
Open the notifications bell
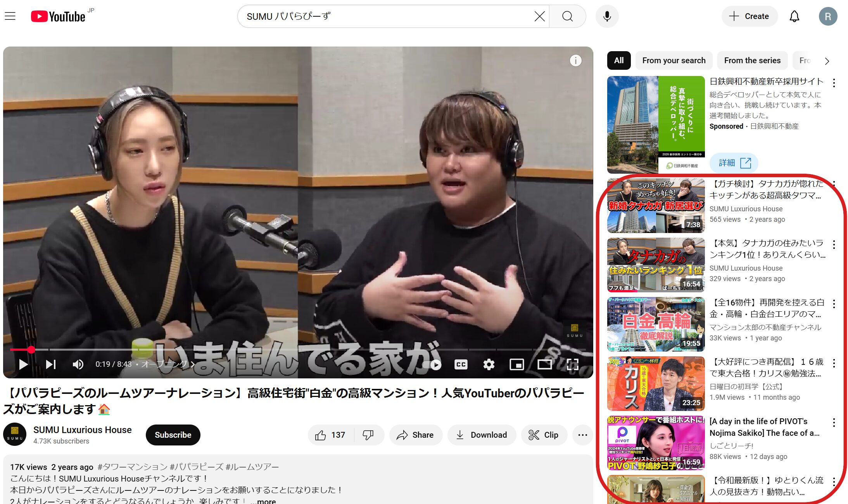tap(794, 16)
